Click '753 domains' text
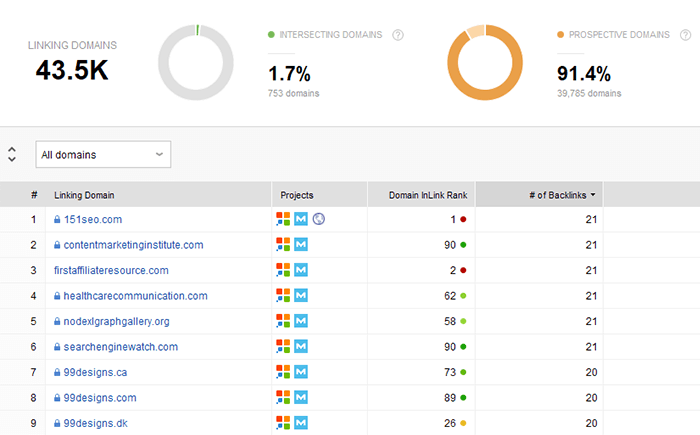This screenshot has width=700, height=435. coord(293,93)
